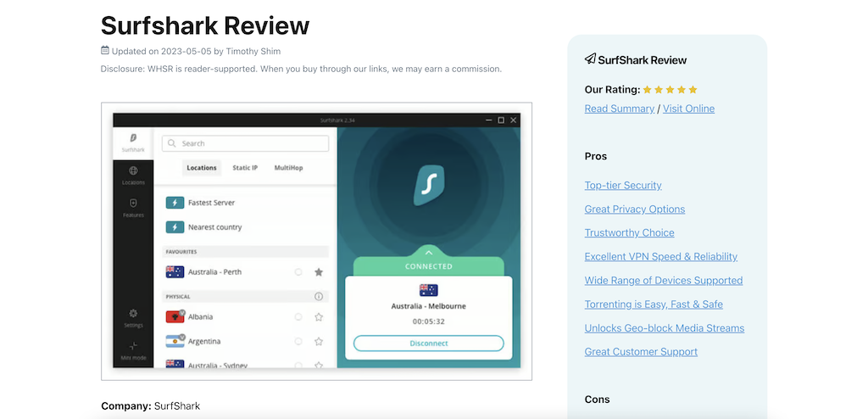Switch to the MultiHop tab

(x=288, y=168)
